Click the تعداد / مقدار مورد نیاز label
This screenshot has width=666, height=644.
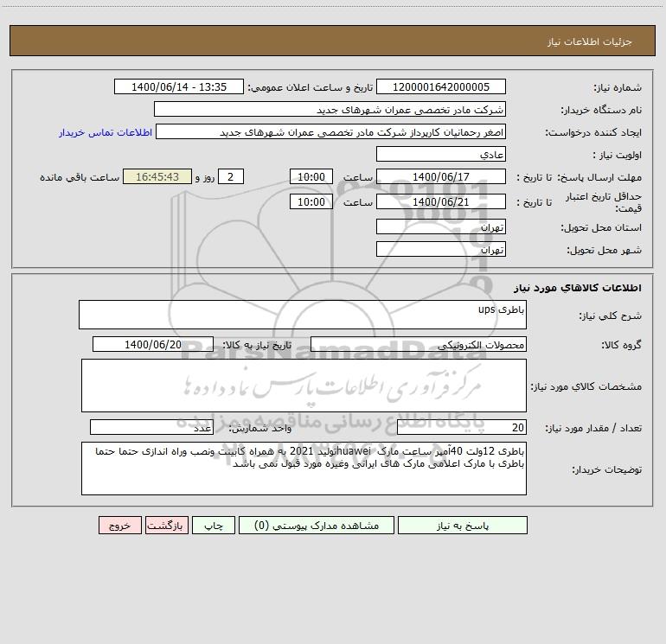click(593, 429)
